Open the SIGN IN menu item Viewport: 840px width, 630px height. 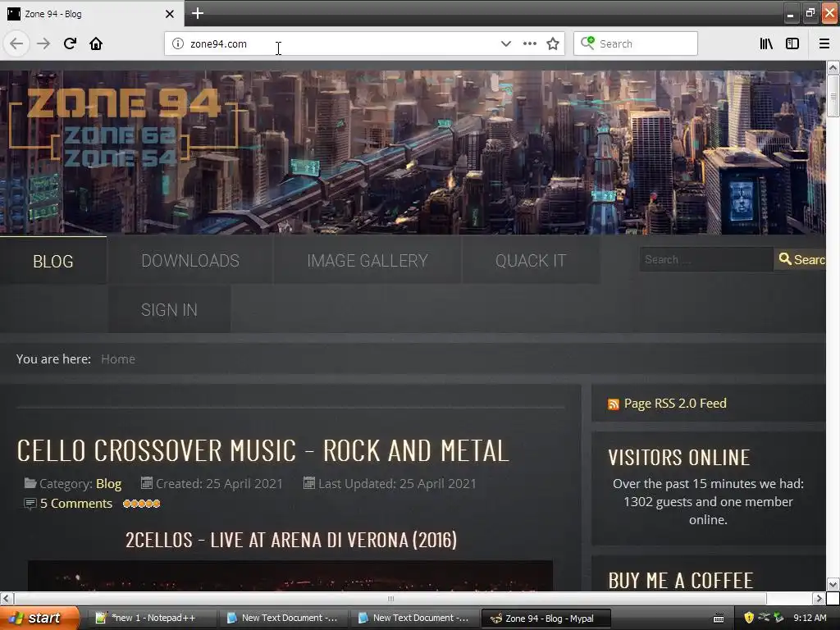point(169,309)
